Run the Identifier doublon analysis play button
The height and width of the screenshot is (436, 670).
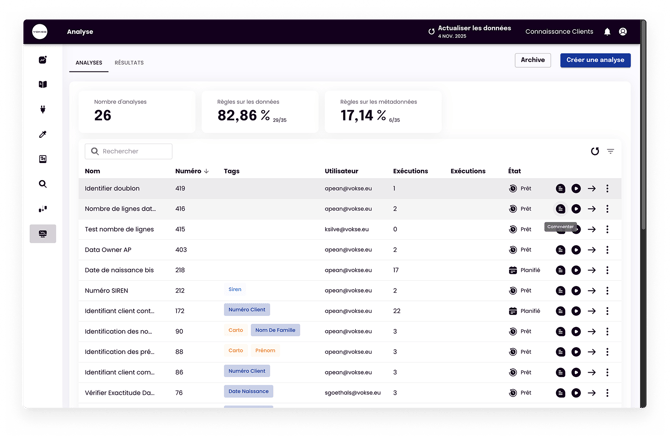click(x=576, y=188)
